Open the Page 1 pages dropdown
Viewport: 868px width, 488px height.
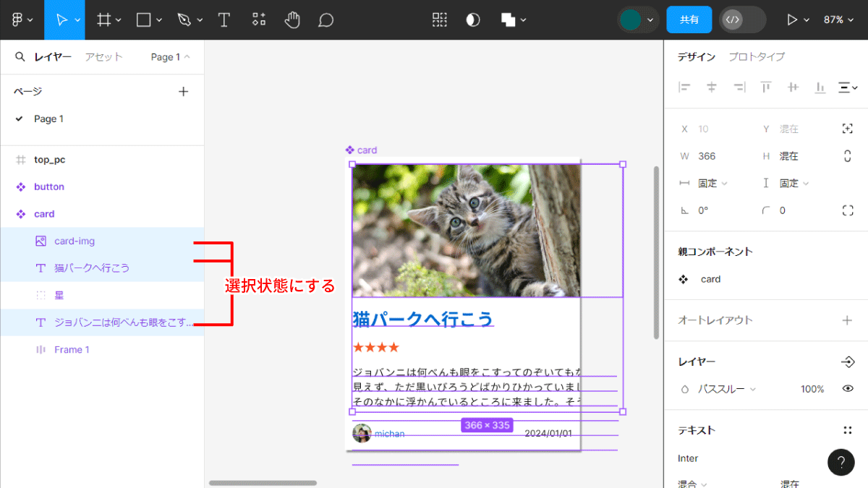pyautogui.click(x=171, y=56)
